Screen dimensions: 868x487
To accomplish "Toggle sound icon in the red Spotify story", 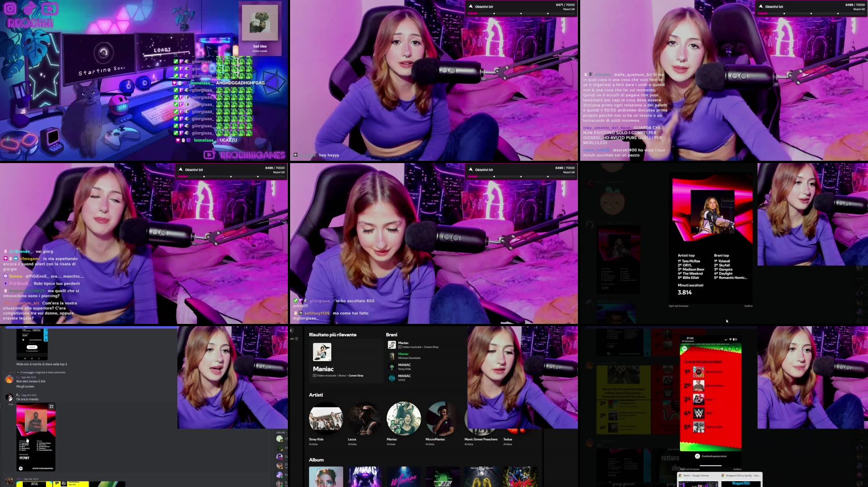I will [x=729, y=348].
